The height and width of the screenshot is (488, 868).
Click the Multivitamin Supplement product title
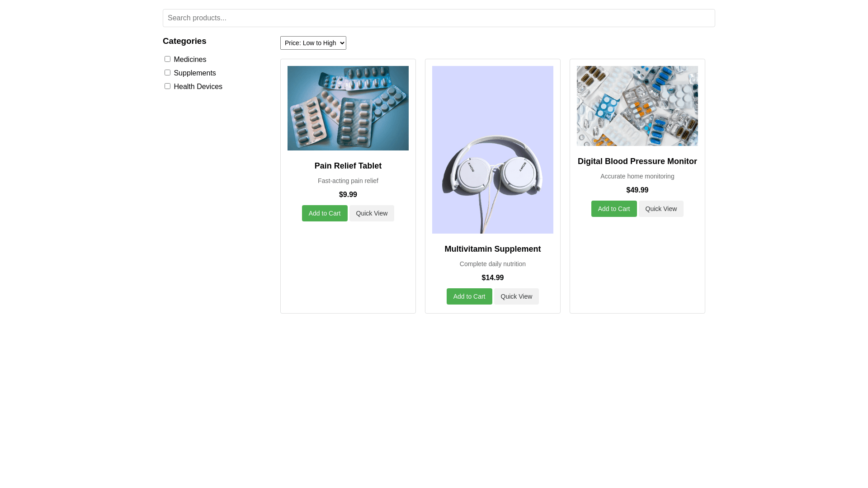tap(492, 249)
